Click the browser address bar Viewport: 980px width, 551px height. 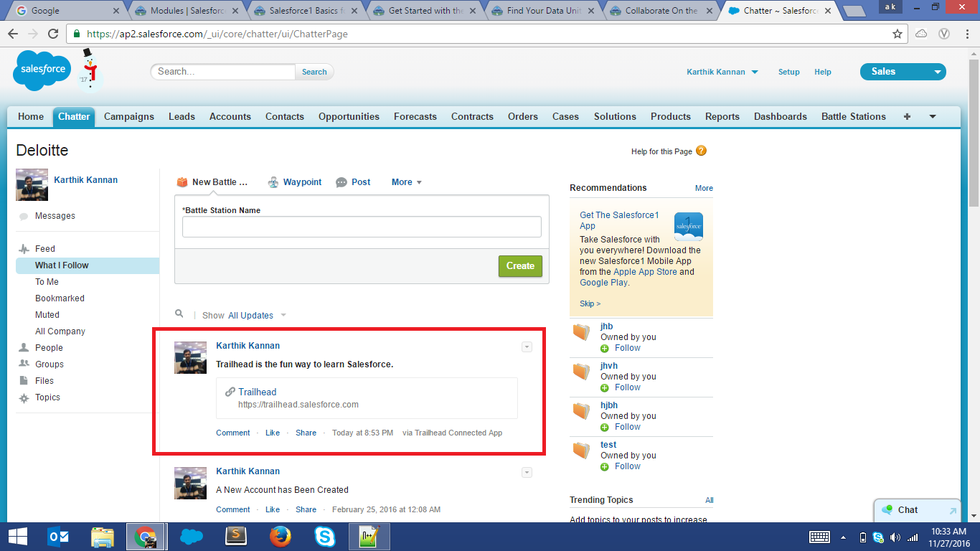click(488, 34)
